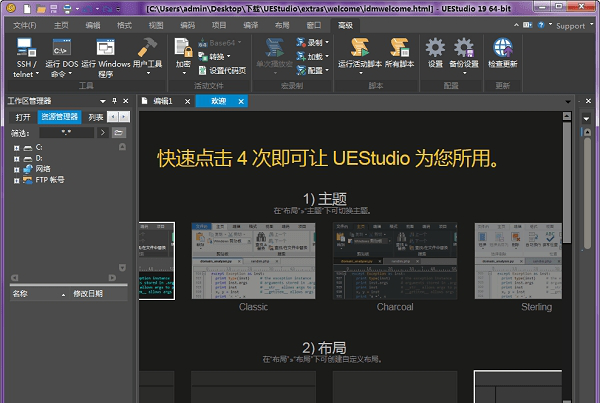The height and width of the screenshot is (419, 600).
Task: Choose the Charcoal theme thumbnail
Action: (395, 261)
